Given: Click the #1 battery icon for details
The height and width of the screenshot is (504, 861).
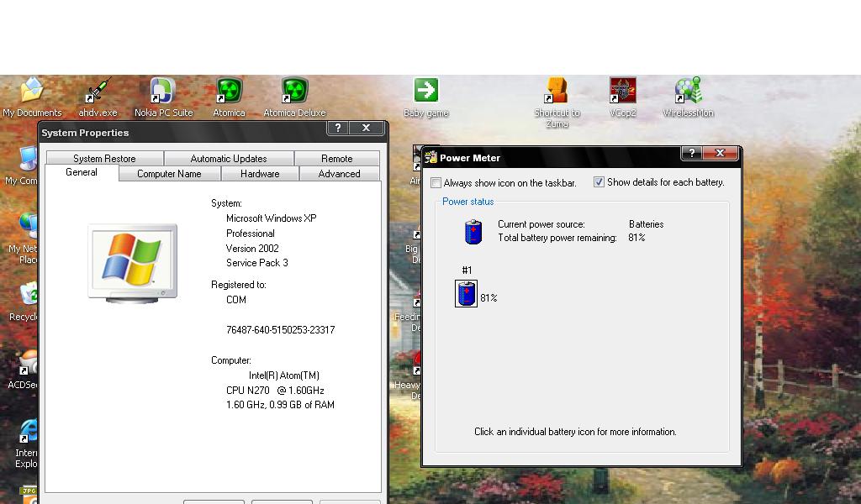Looking at the screenshot, I should [466, 294].
